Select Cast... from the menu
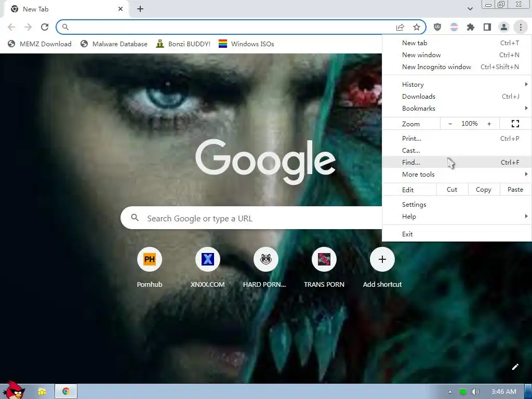This screenshot has height=399, width=532. point(457,150)
